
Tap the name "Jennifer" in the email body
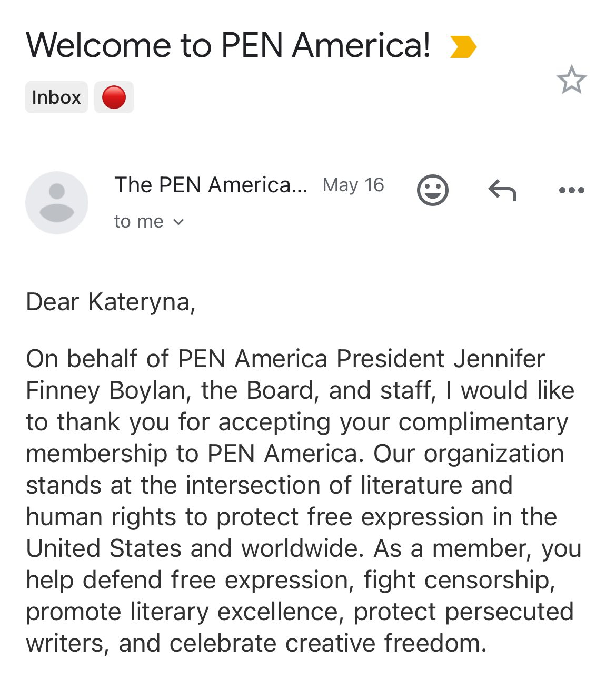pos(499,359)
